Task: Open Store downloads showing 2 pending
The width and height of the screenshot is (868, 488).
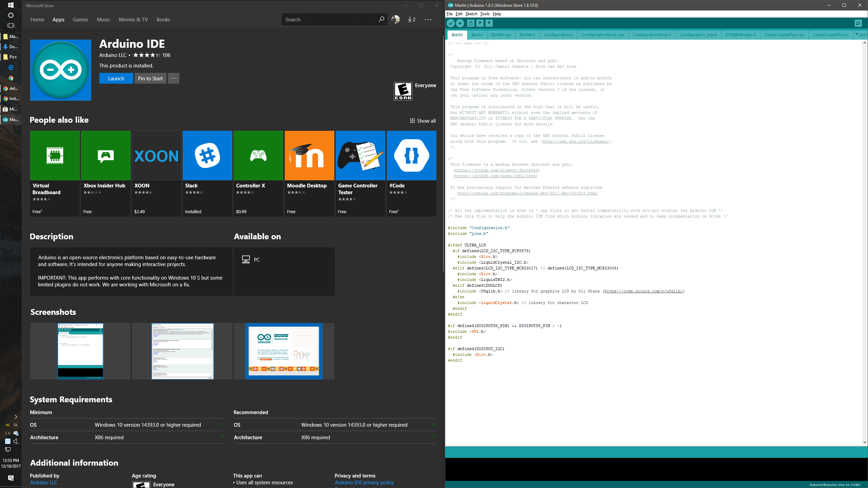Action: 412,19
